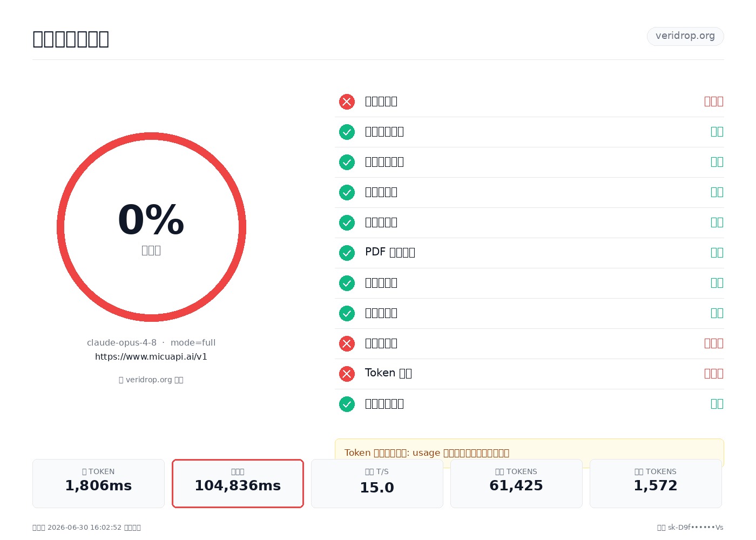Click the red X icon beside the Token row

pyautogui.click(x=347, y=374)
